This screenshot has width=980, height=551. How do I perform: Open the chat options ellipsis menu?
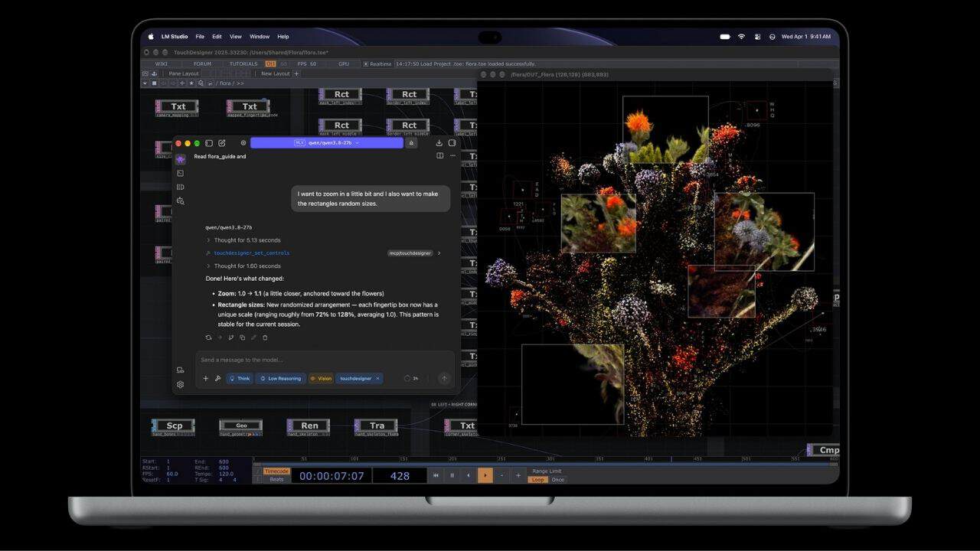(452, 156)
